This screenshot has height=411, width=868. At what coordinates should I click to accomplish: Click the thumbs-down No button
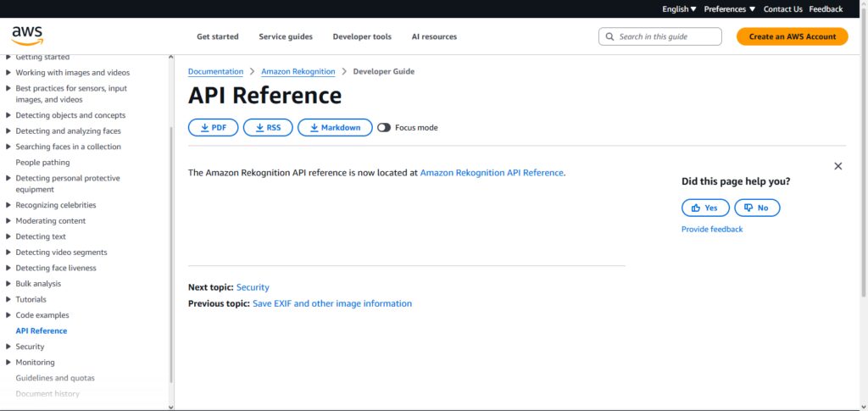click(x=757, y=208)
